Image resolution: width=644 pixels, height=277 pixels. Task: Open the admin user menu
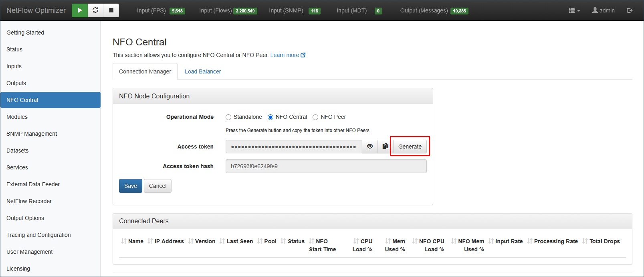coord(604,10)
